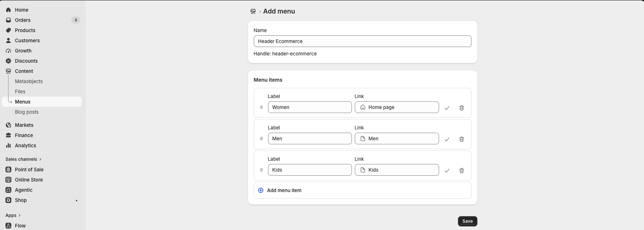Edit the Women label field
This screenshot has height=230, width=644.
point(310,107)
